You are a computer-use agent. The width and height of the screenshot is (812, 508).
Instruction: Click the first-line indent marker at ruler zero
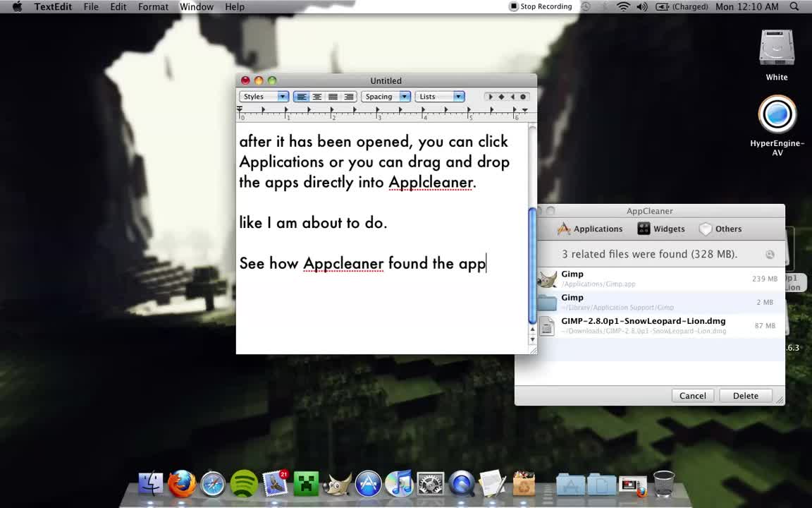[239, 109]
